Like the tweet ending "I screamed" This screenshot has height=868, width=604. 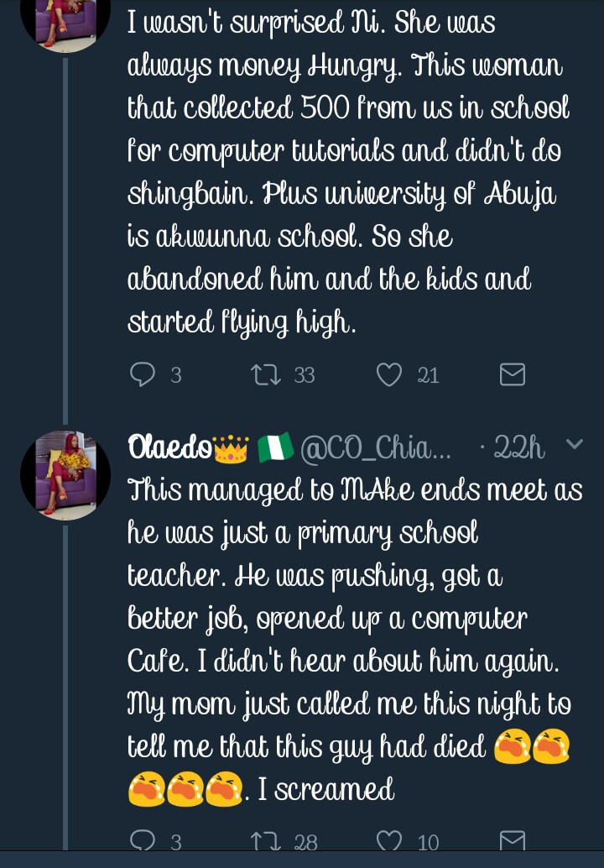389,841
